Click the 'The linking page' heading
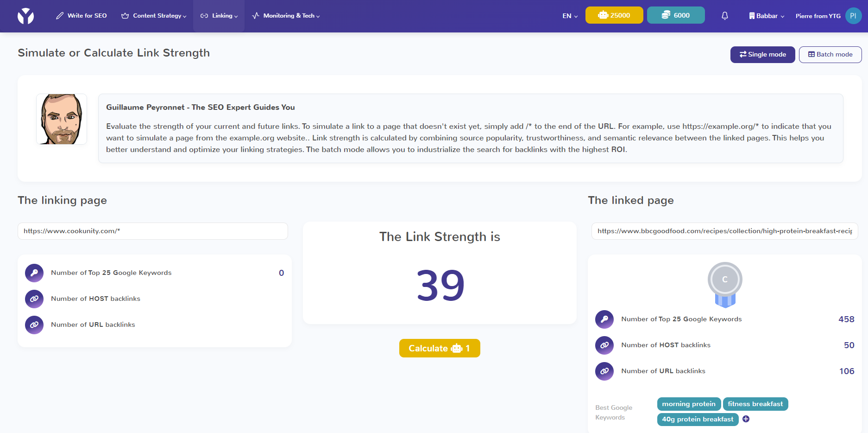This screenshot has height=433, width=868. click(62, 200)
